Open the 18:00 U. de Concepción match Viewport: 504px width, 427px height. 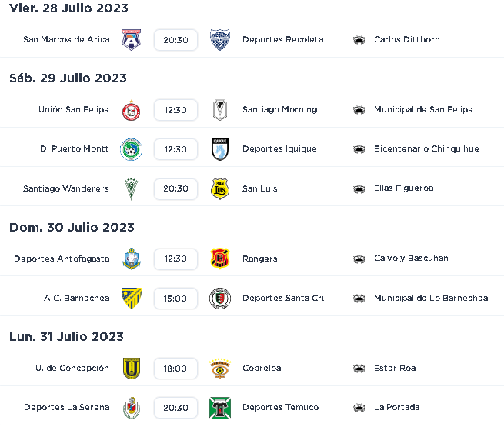coord(175,369)
